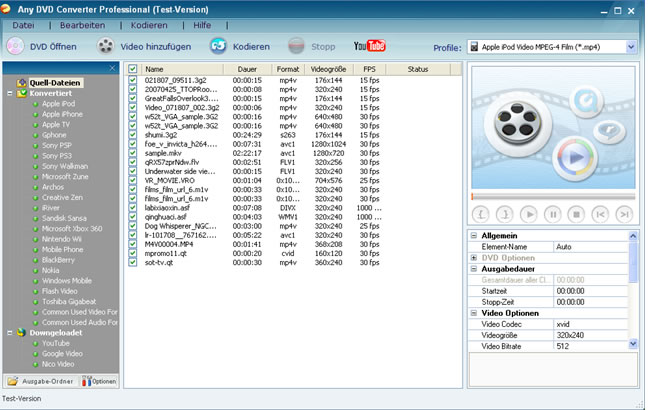Jump to next clip in preview
The width and height of the screenshot is (650, 410).
coord(624,214)
